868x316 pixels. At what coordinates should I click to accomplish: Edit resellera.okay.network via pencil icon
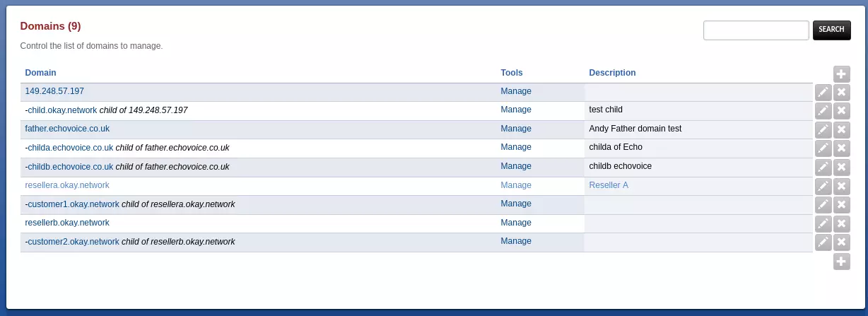point(823,186)
